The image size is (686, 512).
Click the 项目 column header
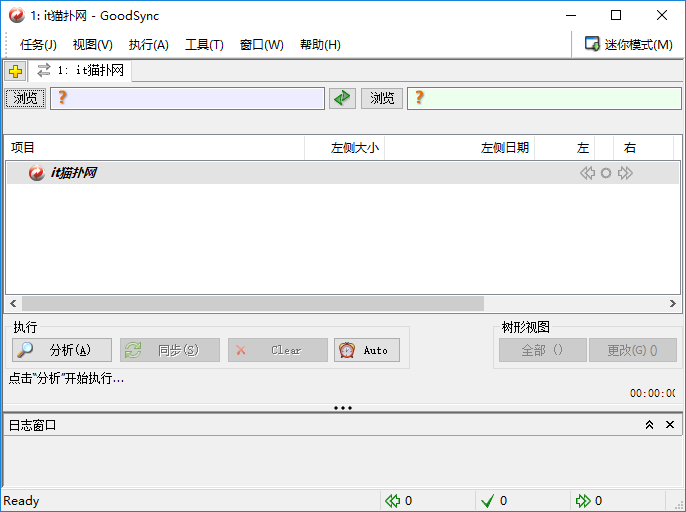coord(155,147)
